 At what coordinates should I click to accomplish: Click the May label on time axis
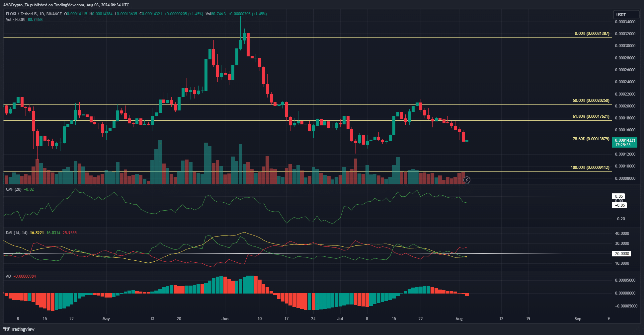[106, 319]
